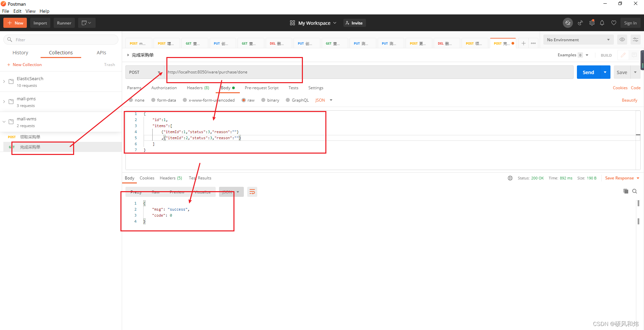The image size is (644, 330).
Task: Open the Pre-request Script tab
Action: coord(262,88)
